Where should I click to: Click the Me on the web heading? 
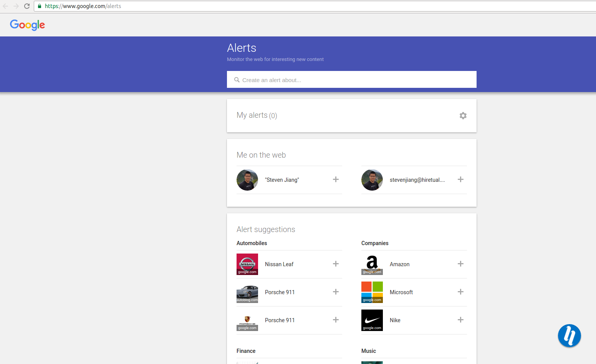(261, 155)
